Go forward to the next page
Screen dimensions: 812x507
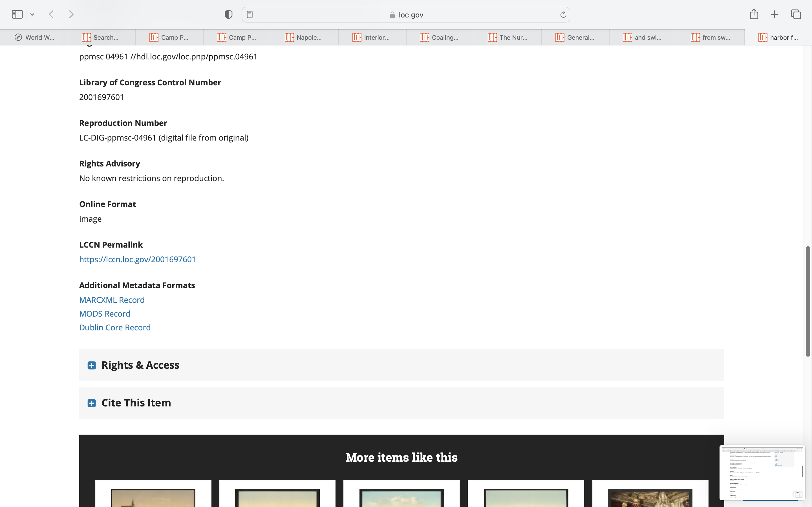tap(71, 14)
